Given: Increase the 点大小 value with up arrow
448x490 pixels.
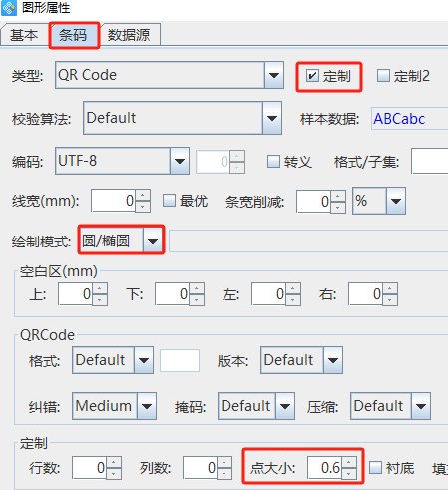Looking at the screenshot, I should tap(349, 462).
